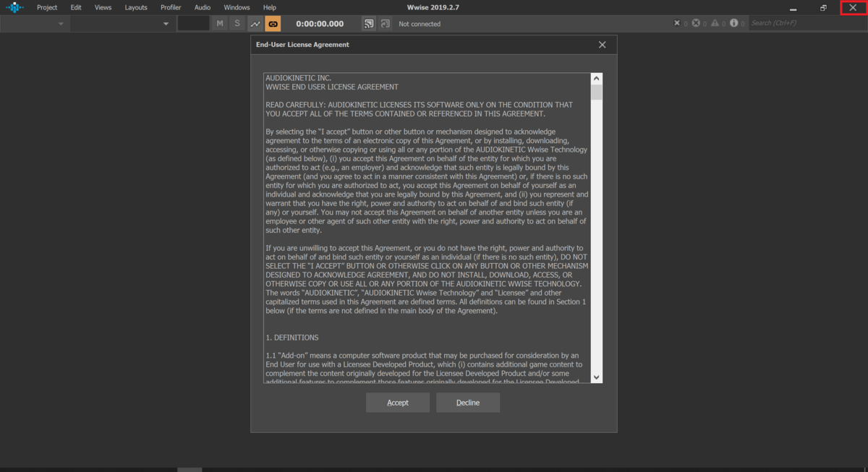Close the Wwise 2019.2.7 main window
The image size is (868, 472).
[x=853, y=7]
